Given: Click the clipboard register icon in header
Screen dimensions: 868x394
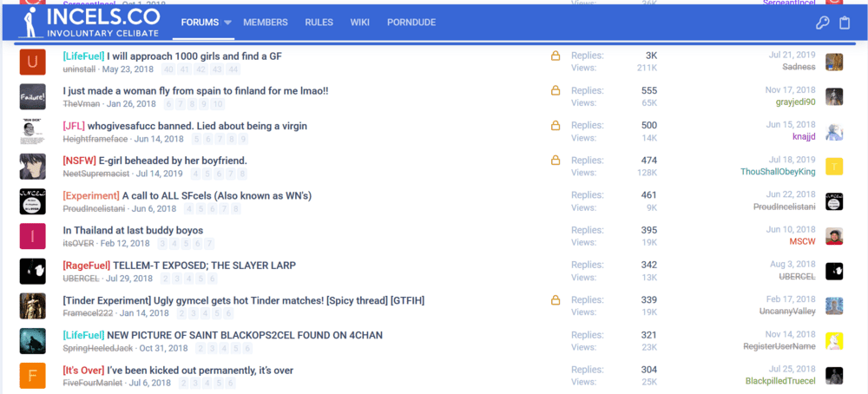Looking at the screenshot, I should coord(845,23).
